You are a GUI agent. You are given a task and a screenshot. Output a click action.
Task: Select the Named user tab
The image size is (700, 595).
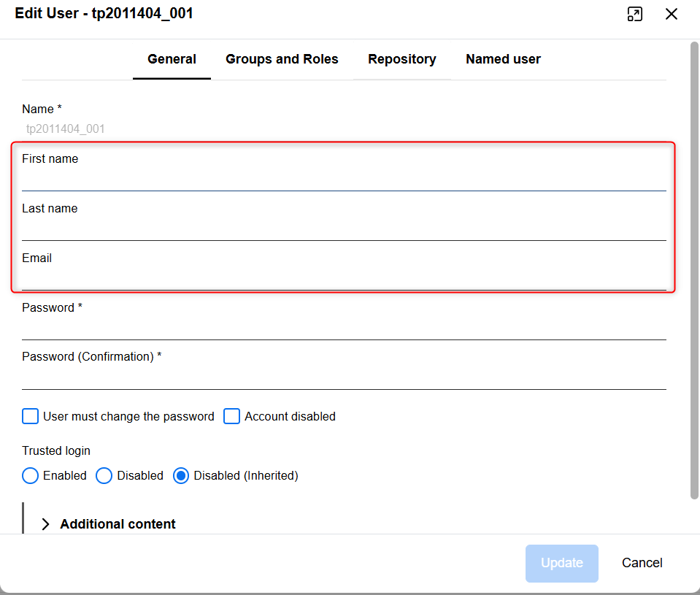(x=503, y=59)
